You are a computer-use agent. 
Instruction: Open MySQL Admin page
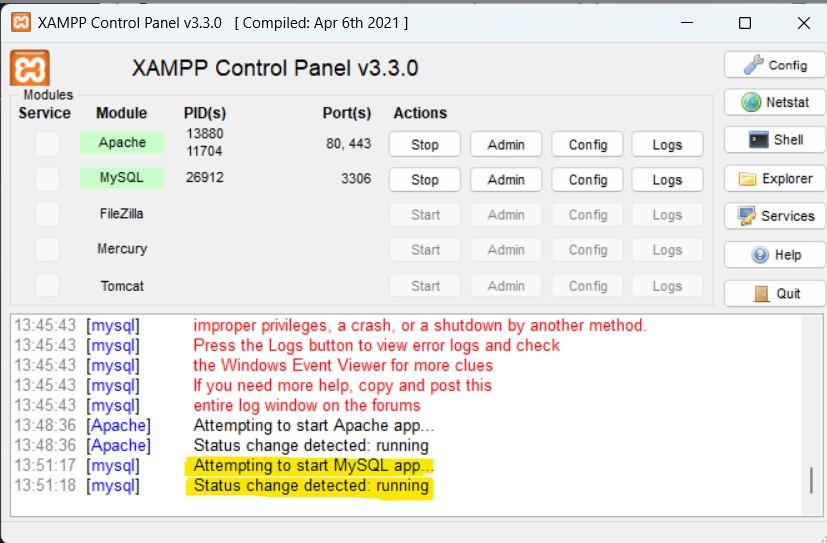506,180
